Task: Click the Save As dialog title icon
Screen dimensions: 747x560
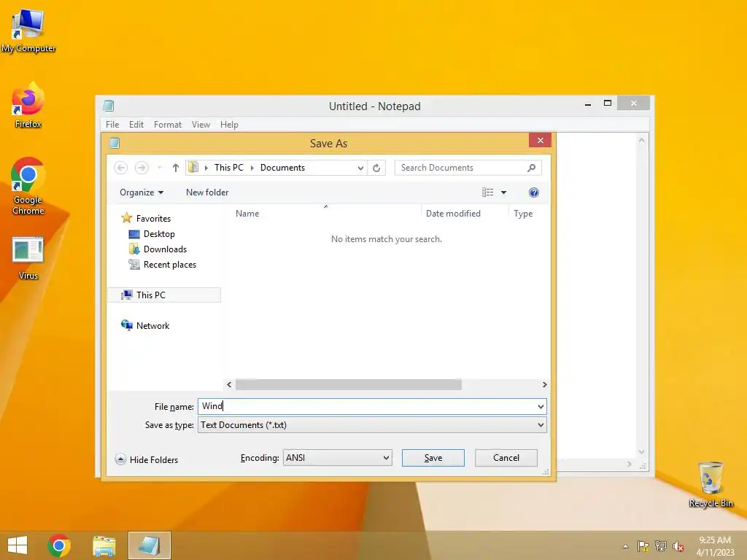Action: click(115, 143)
